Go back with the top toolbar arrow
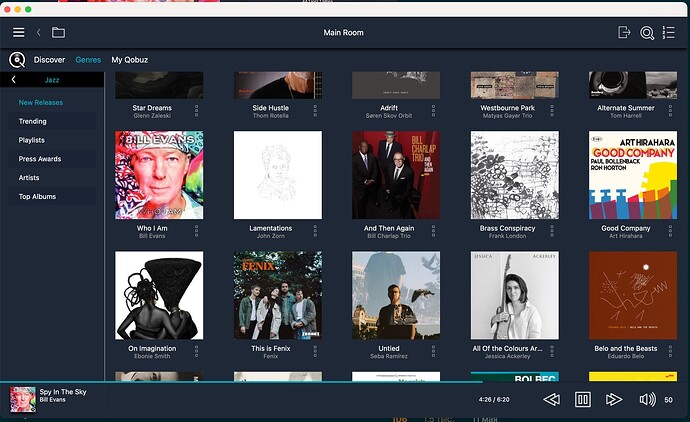 tap(39, 33)
